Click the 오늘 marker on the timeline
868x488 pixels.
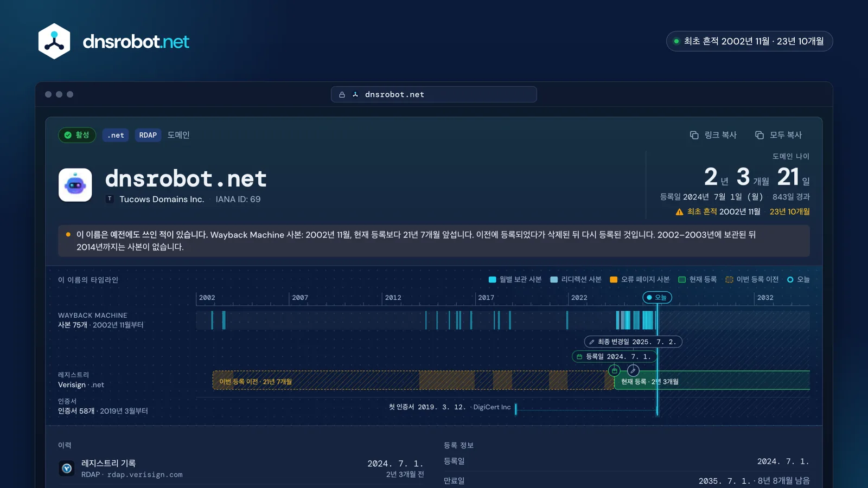click(657, 297)
